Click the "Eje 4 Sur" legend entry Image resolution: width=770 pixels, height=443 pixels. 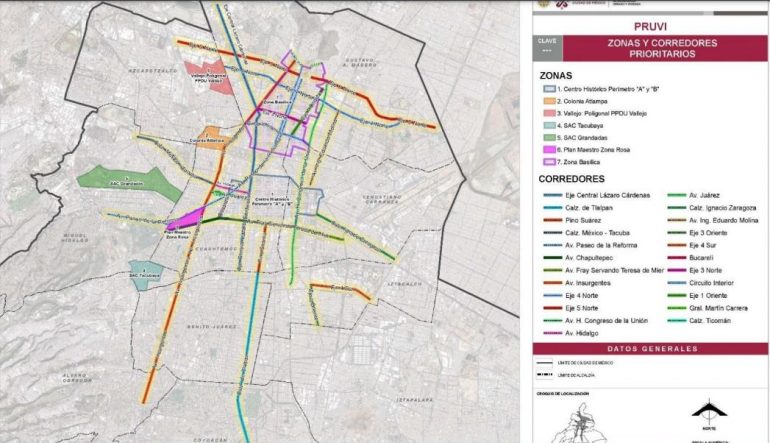pos(692,245)
